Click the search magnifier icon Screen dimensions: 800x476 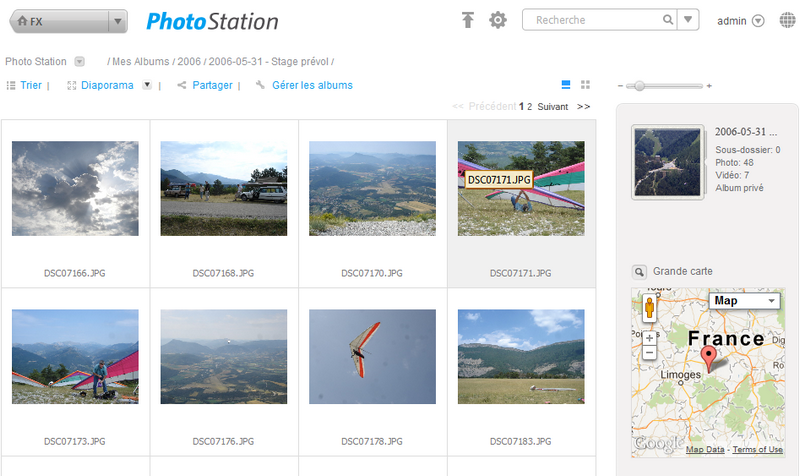(667, 20)
